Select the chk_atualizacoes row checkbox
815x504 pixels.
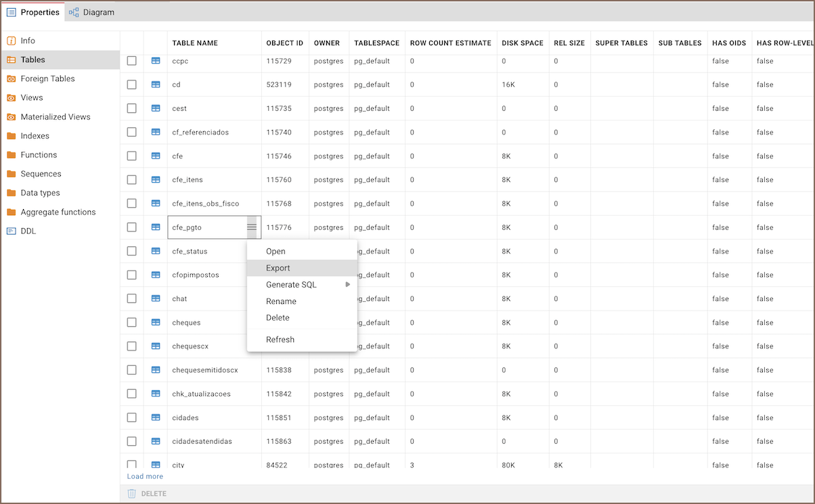[132, 394]
